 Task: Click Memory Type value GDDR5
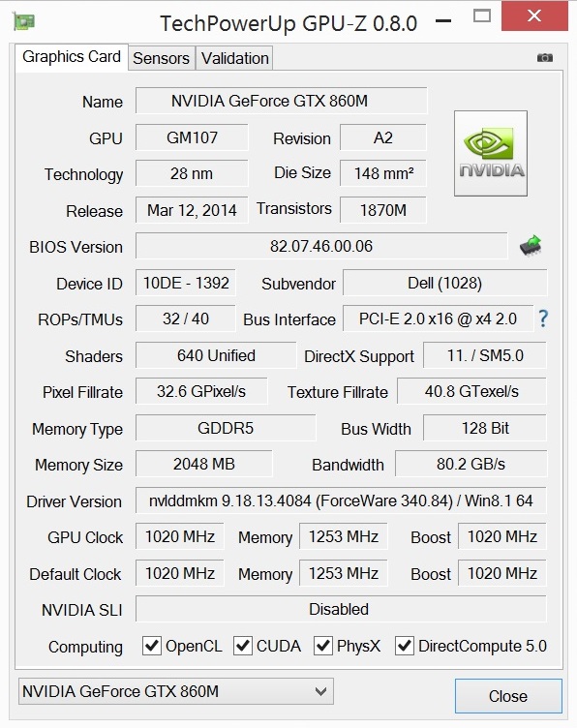[226, 428]
